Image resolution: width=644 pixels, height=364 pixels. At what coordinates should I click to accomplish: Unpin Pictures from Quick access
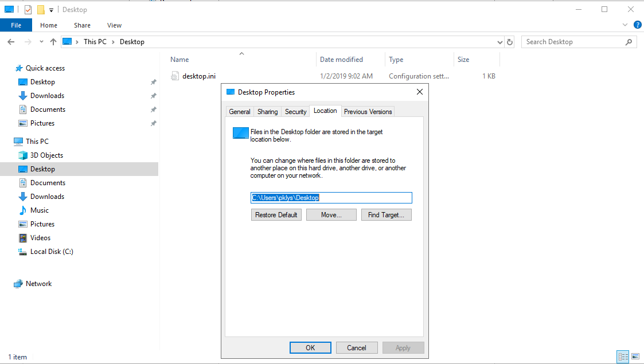(153, 123)
